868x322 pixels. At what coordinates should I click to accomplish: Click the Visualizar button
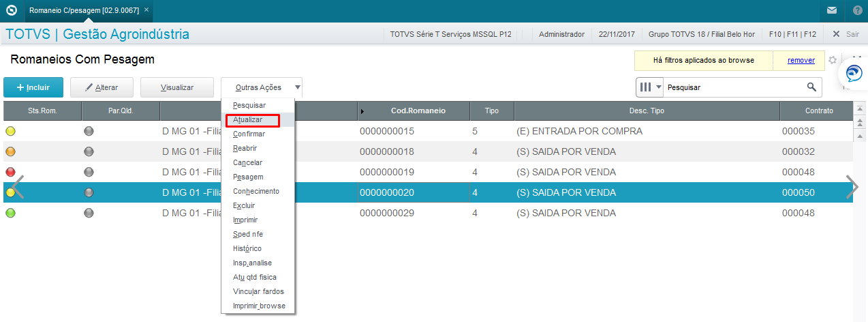177,87
